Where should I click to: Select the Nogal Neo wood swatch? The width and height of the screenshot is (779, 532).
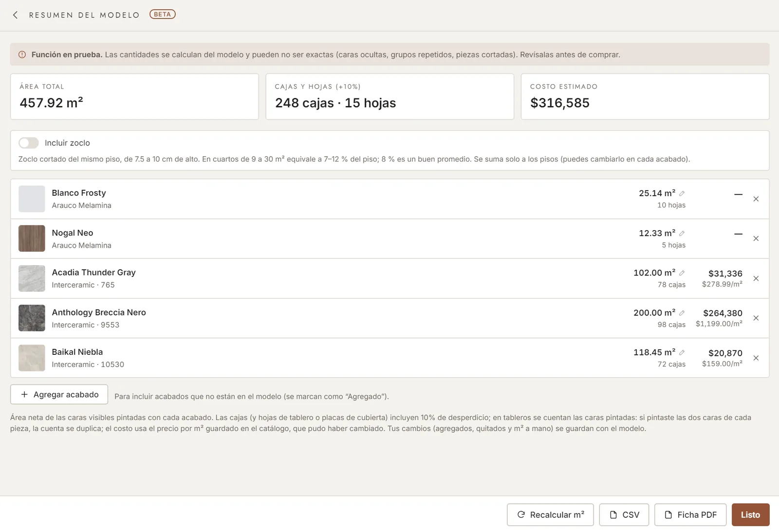coord(32,238)
